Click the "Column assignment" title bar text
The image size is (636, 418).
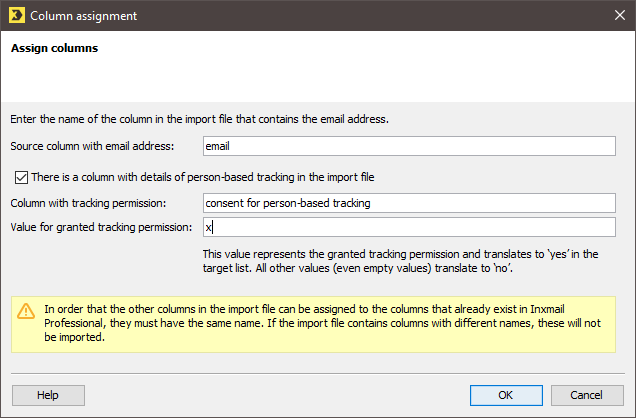pos(84,16)
